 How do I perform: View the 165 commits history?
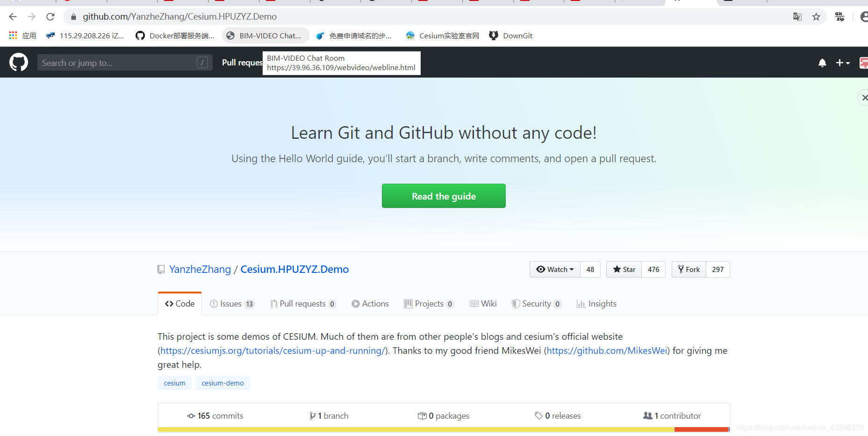point(215,416)
